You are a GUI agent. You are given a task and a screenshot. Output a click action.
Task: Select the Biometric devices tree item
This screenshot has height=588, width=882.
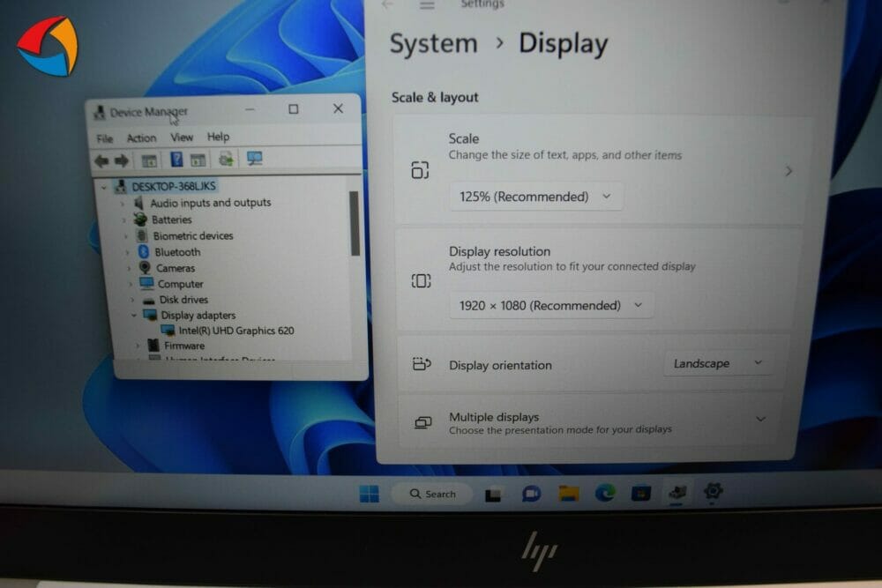[193, 235]
